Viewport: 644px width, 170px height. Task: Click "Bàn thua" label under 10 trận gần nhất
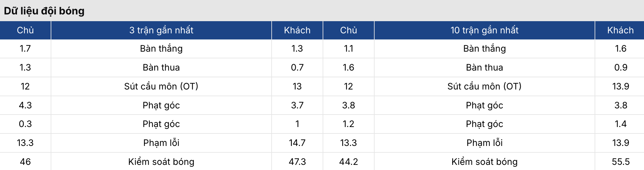[484, 67]
